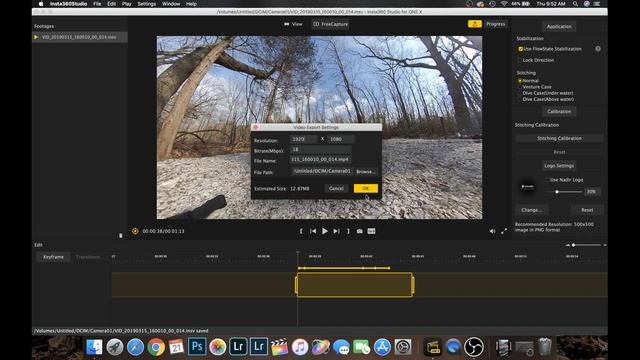Image resolution: width=640 pixels, height=360 pixels.
Task: Open Spotlight search in the menu bar
Action: (575, 4)
